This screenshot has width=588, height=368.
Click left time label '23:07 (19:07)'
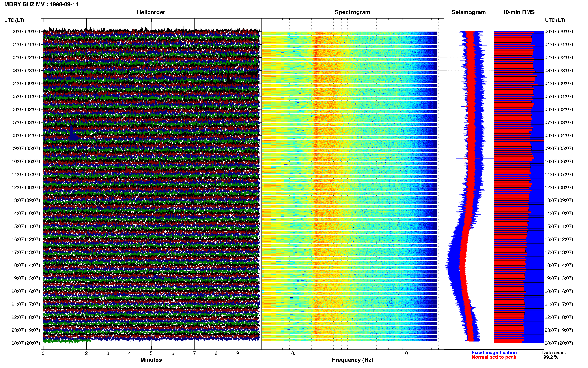coord(26,330)
